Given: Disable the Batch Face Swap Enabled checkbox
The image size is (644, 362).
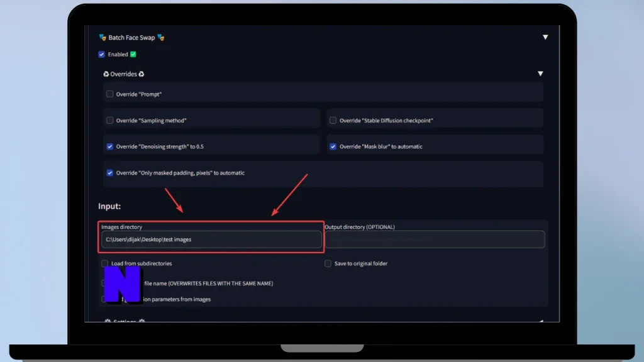Looking at the screenshot, I should coord(101,54).
